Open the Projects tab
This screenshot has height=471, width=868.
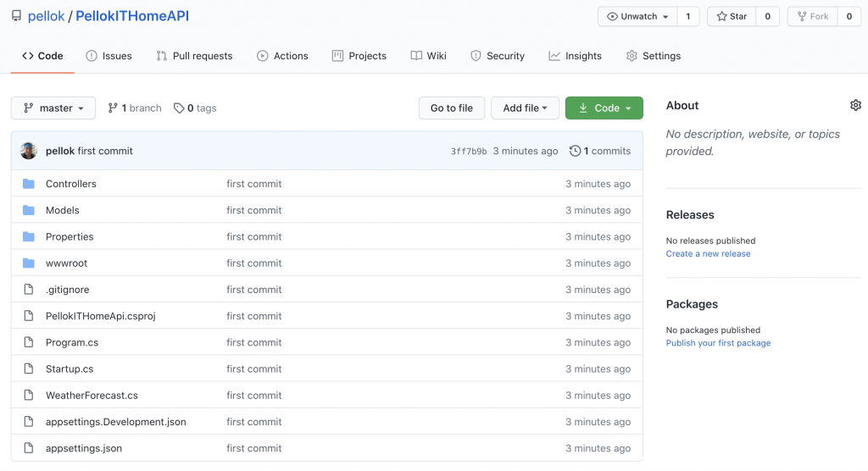click(x=359, y=56)
